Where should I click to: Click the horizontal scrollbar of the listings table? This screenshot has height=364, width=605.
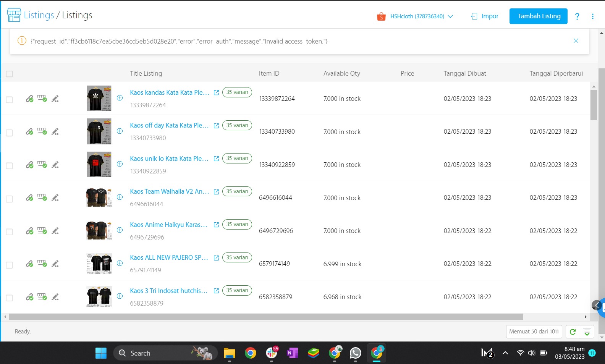tap(266, 317)
